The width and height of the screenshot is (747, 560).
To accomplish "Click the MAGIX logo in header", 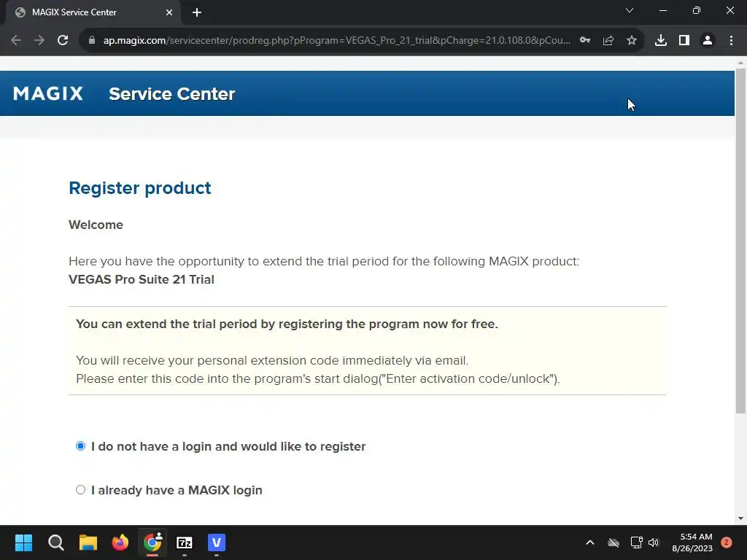I will [x=48, y=93].
